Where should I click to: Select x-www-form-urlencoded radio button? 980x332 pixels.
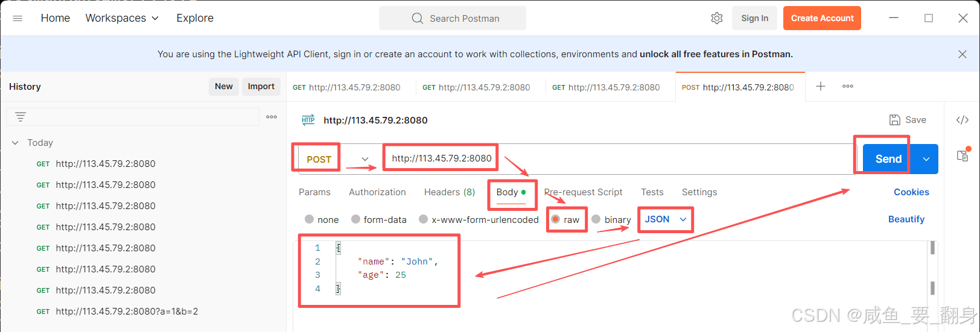pos(424,219)
